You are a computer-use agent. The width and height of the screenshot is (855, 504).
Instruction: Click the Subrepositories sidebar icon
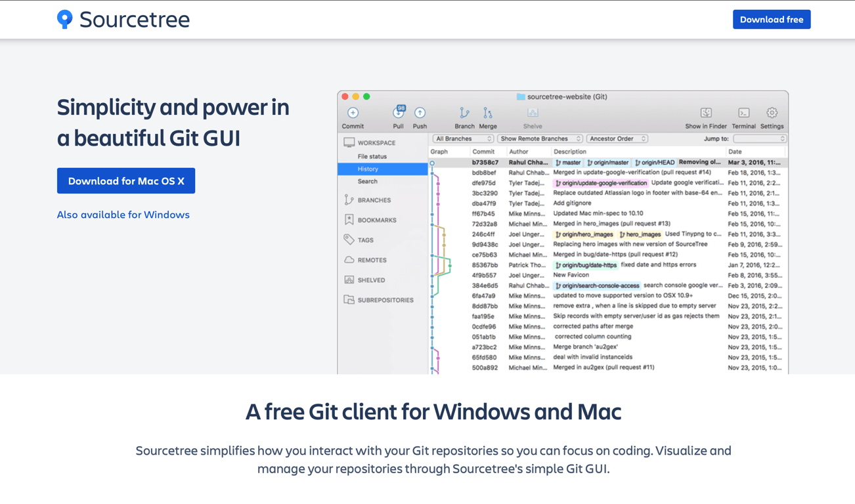[349, 300]
